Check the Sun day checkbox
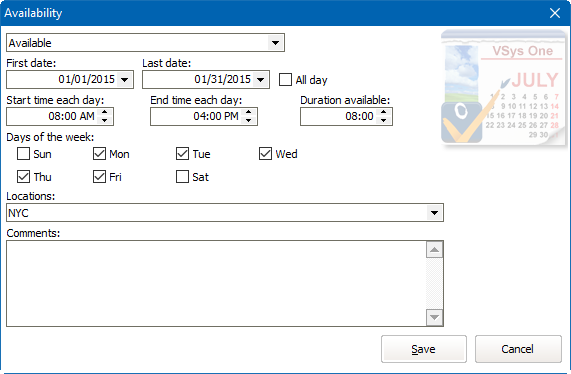 pyautogui.click(x=23, y=154)
